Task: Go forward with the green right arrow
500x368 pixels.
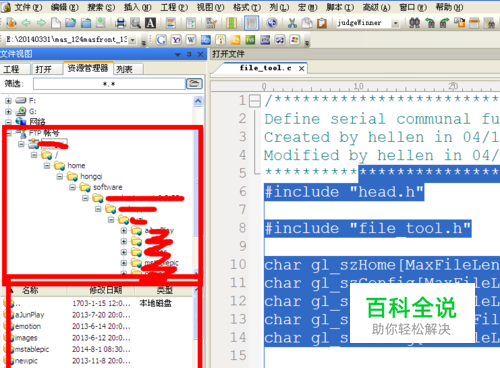Action: [41, 23]
